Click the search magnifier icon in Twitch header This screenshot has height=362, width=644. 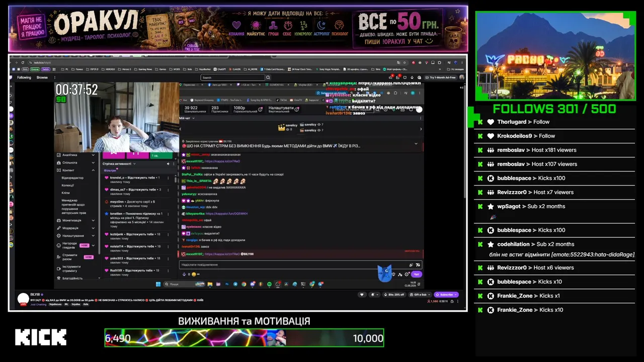coord(268,77)
